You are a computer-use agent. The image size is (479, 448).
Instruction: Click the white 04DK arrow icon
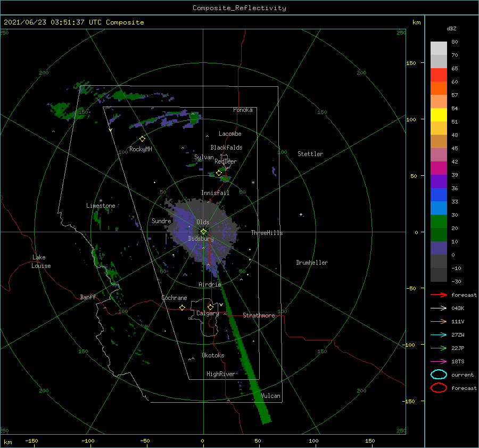pos(439,308)
